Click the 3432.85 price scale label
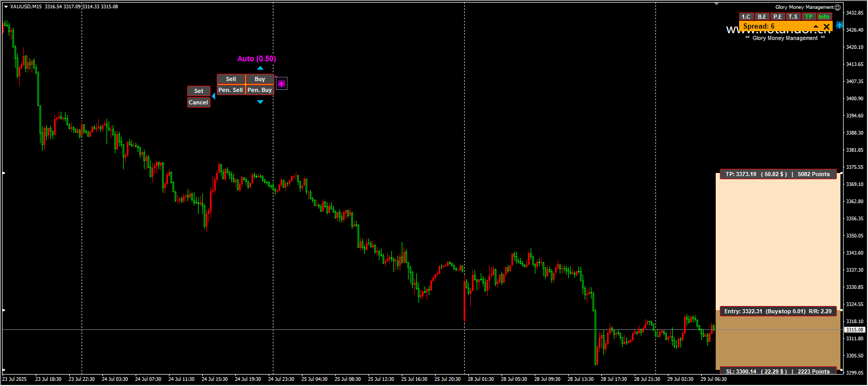Screen dimensions: 868x386 pyautogui.click(x=854, y=12)
